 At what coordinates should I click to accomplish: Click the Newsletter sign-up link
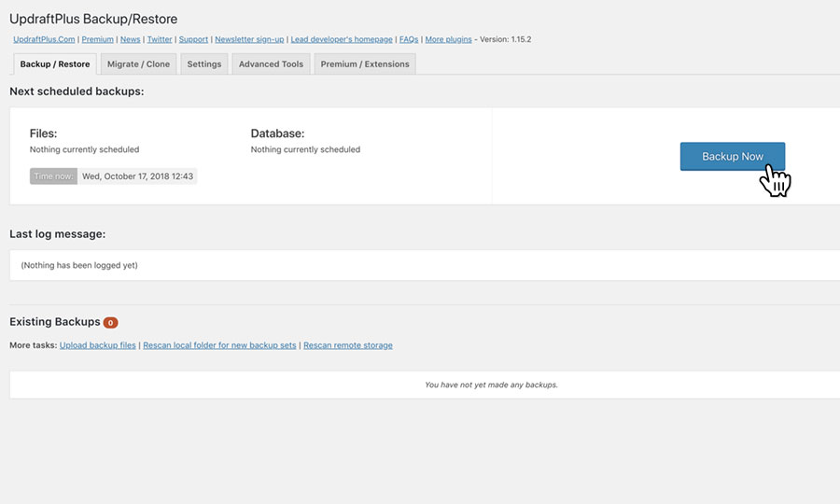[249, 39]
